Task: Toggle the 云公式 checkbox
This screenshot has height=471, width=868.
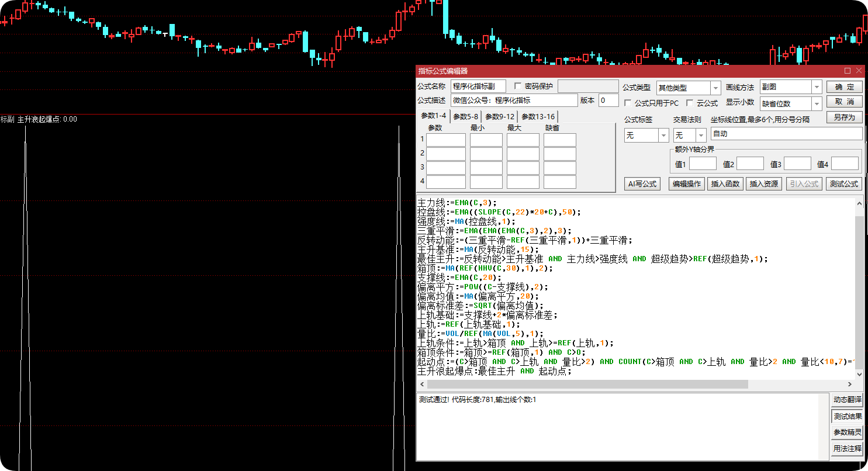Action: 690,103
